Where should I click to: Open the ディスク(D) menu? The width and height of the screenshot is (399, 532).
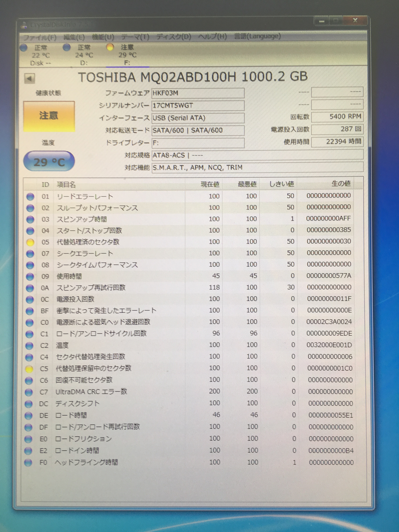click(174, 37)
